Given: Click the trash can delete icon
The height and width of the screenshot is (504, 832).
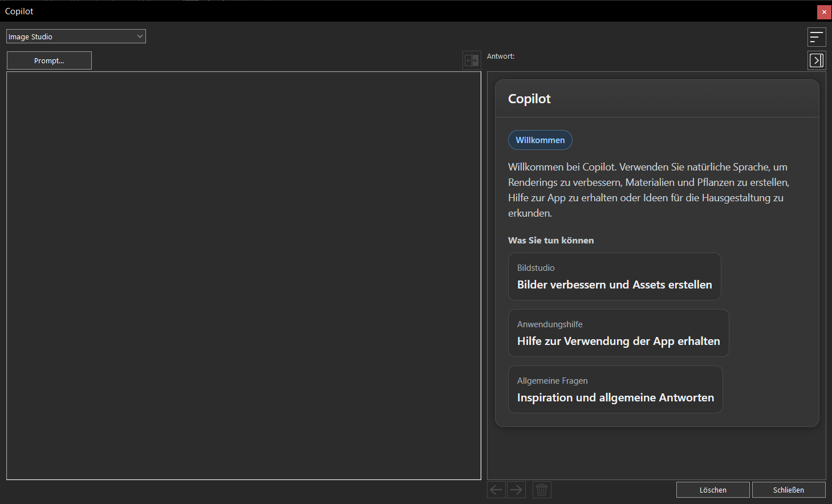Looking at the screenshot, I should pyautogui.click(x=542, y=490).
